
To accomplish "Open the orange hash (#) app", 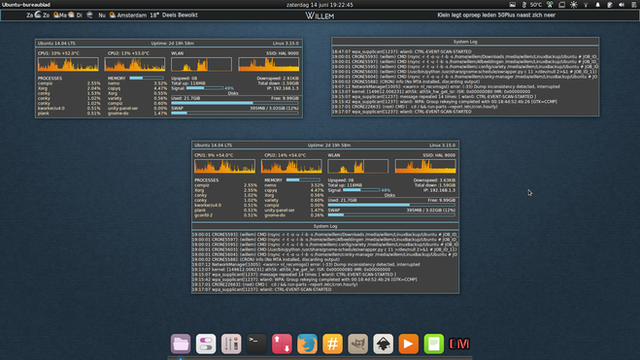I will [x=332, y=344].
